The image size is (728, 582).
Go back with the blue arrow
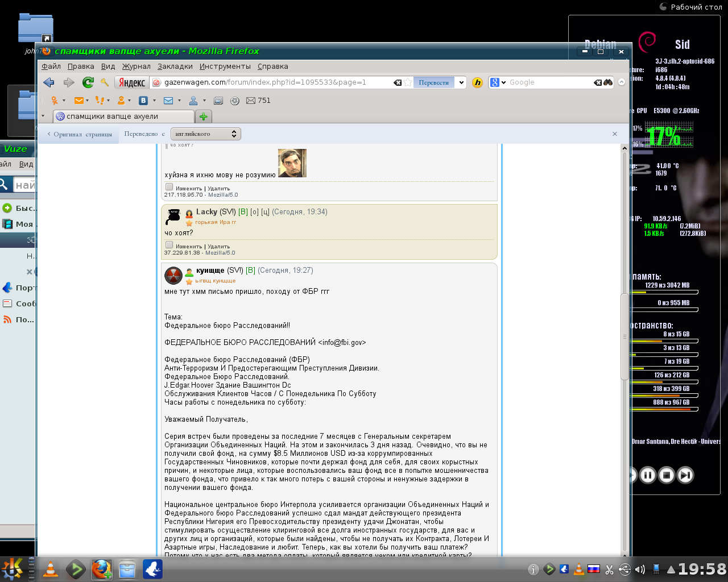point(49,82)
